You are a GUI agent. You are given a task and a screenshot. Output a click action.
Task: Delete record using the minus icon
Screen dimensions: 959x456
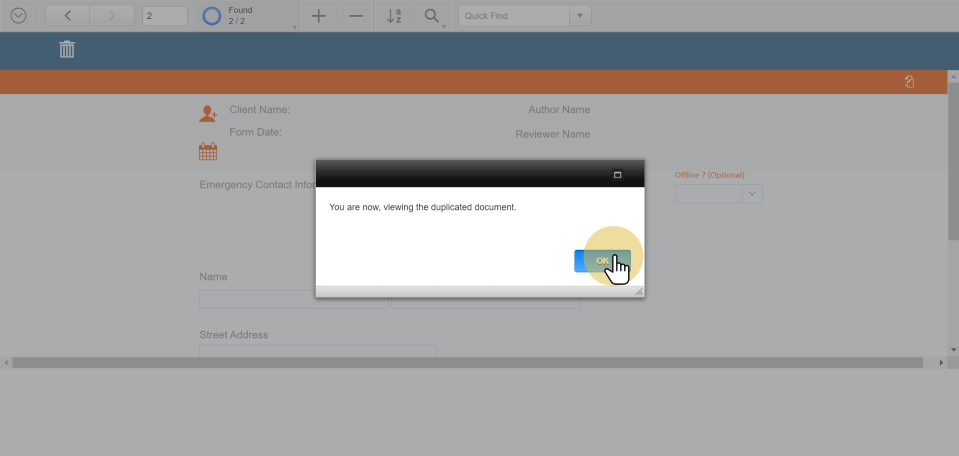point(356,16)
